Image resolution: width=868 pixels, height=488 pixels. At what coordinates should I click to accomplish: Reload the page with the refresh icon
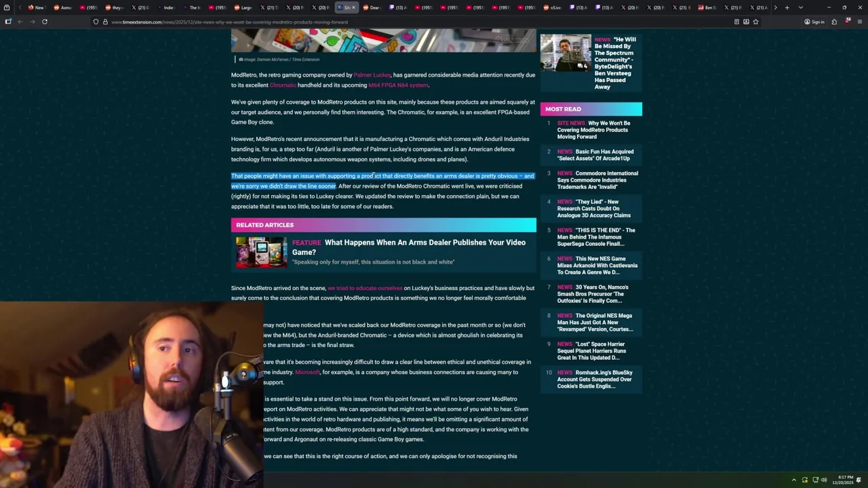45,22
